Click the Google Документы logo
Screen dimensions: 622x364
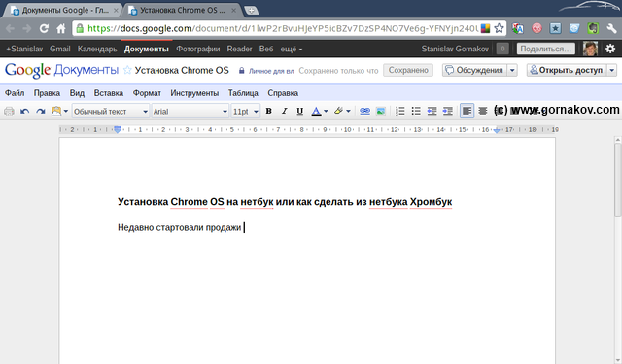61,70
